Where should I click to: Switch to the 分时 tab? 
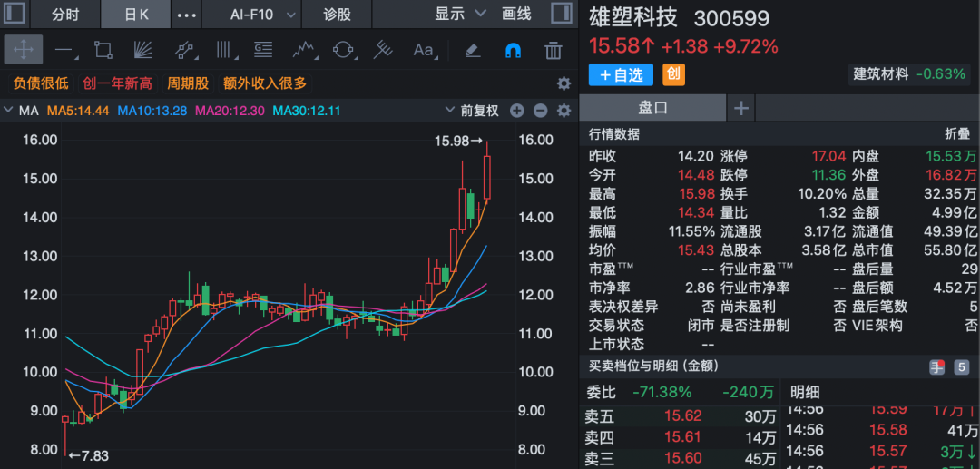coord(65,15)
